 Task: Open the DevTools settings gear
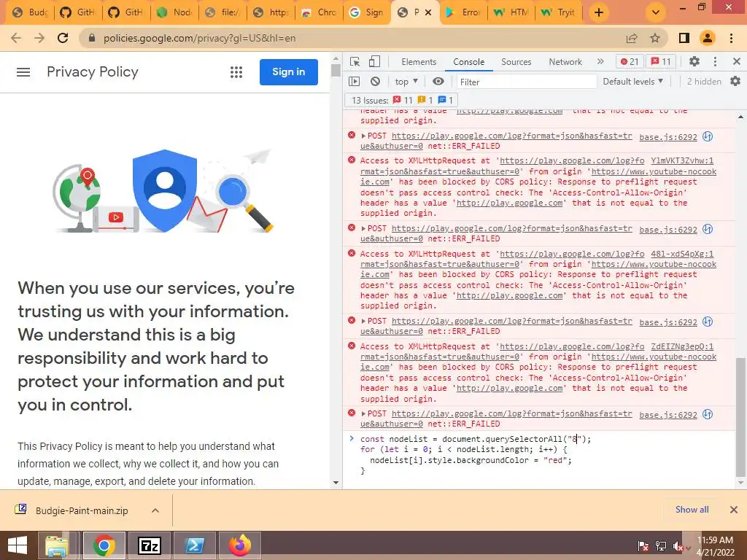pyautogui.click(x=694, y=61)
